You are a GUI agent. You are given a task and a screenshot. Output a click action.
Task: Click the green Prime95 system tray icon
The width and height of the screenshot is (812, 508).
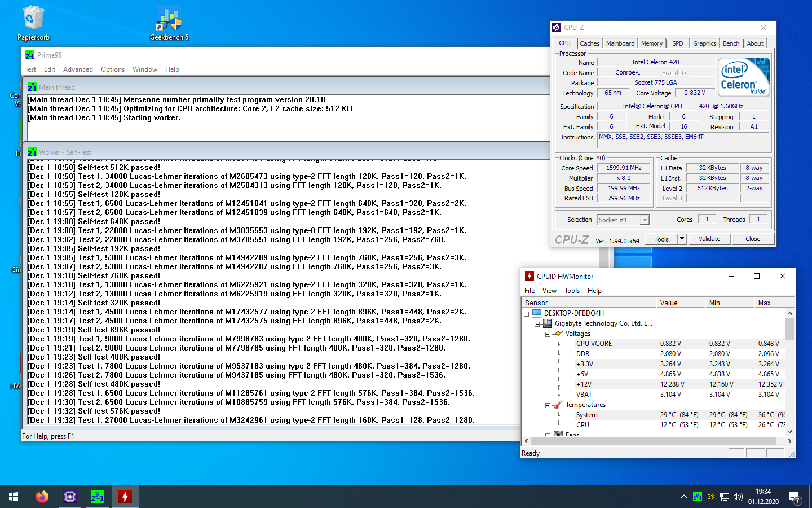[x=697, y=496]
